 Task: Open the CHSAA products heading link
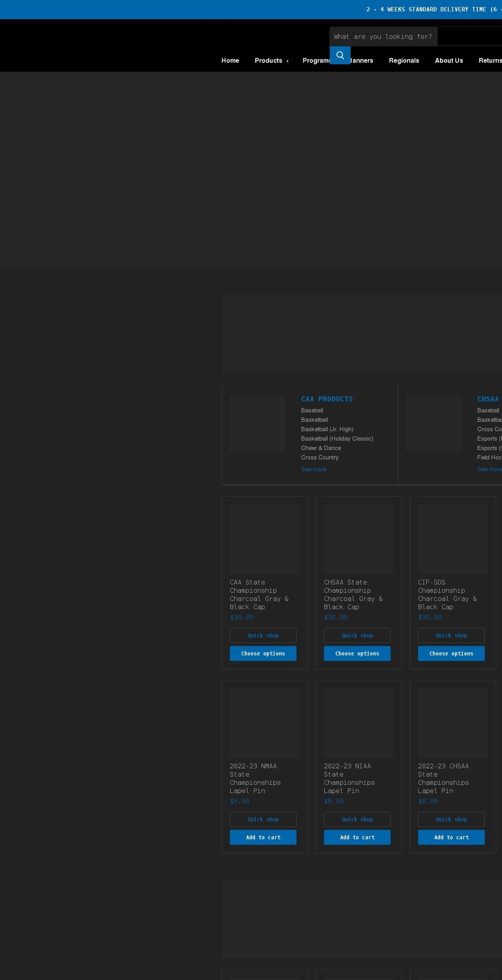click(488, 399)
